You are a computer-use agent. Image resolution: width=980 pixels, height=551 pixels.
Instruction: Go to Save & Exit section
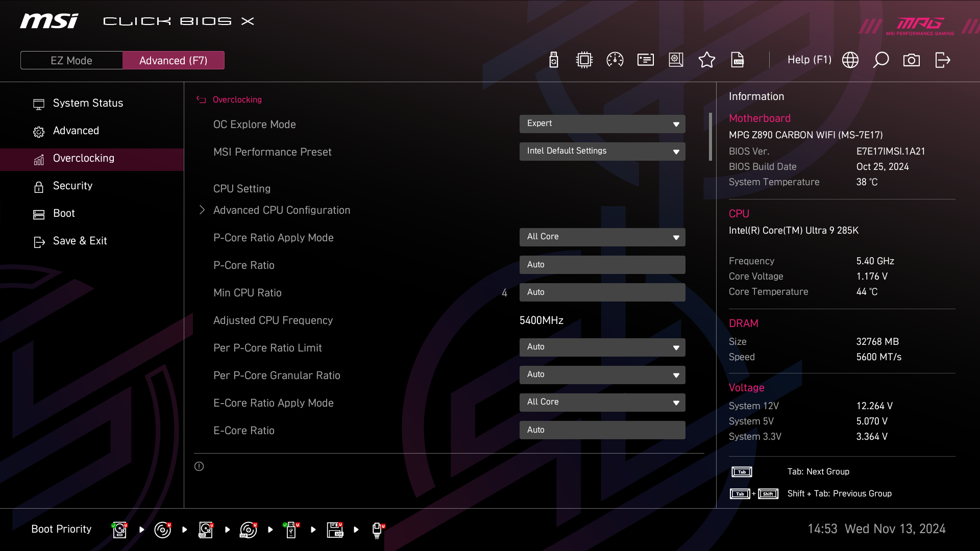click(x=80, y=241)
